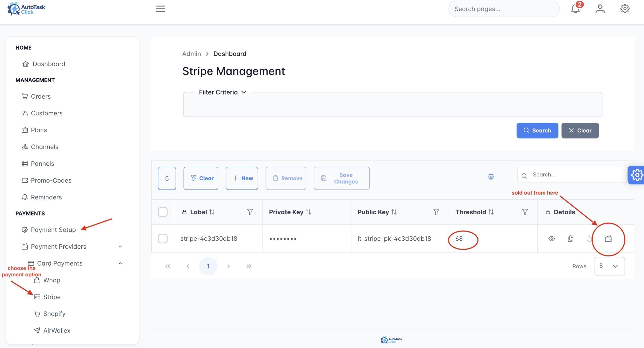Open notifications bell with 2 alerts

[575, 9]
